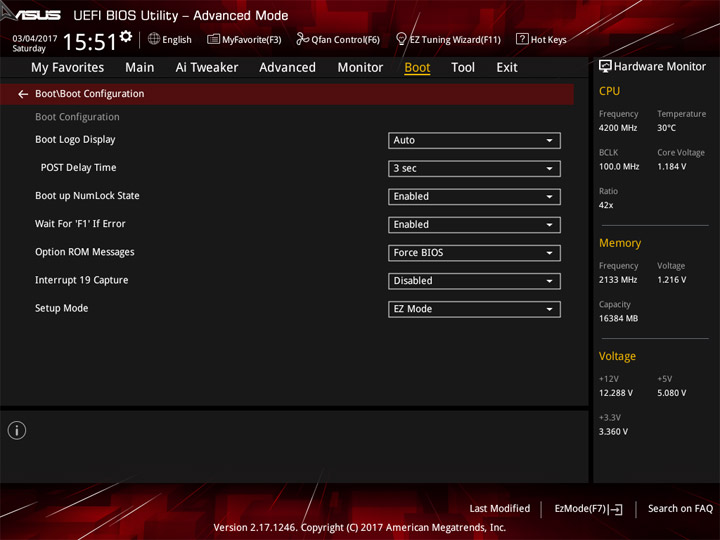Open the POST Delay Time dropdown

point(474,169)
